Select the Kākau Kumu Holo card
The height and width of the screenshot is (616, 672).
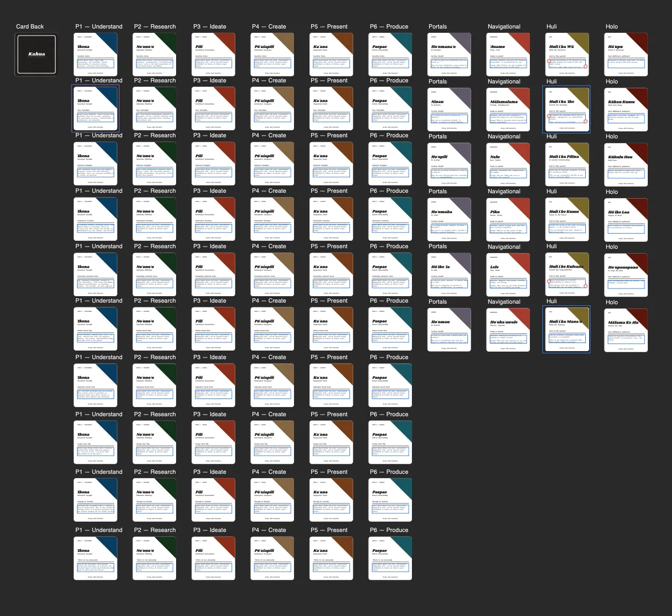pos(626,109)
